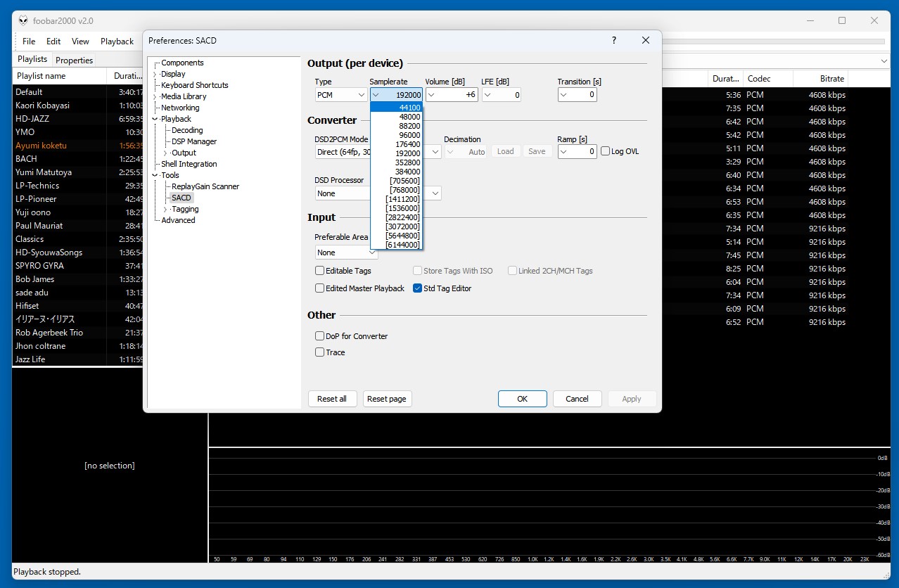Open the View menu
Viewport: 899px width, 588px height.
(x=81, y=41)
